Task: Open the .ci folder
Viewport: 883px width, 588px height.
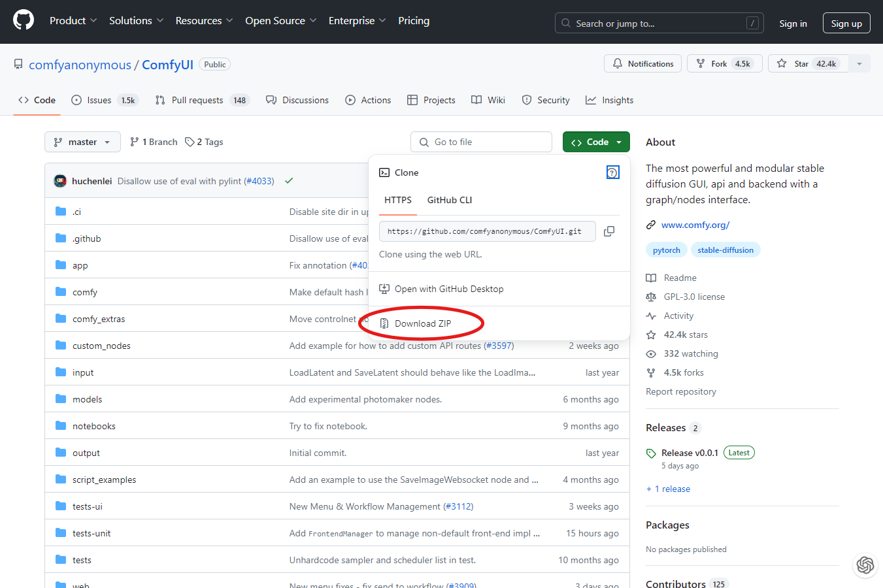Action: [x=76, y=212]
